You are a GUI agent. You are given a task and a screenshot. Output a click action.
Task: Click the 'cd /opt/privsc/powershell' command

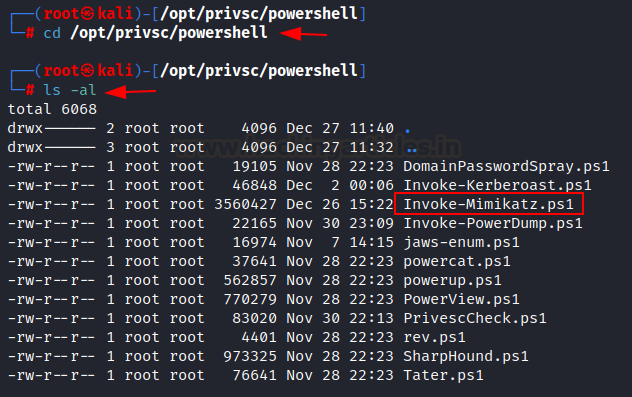(x=155, y=33)
